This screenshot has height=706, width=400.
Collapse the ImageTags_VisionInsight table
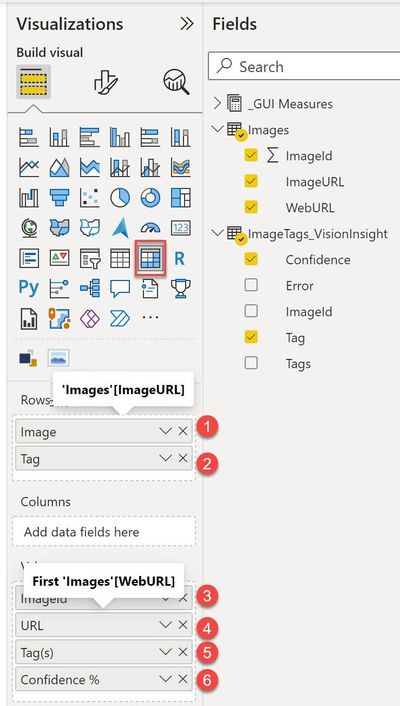coord(218,233)
